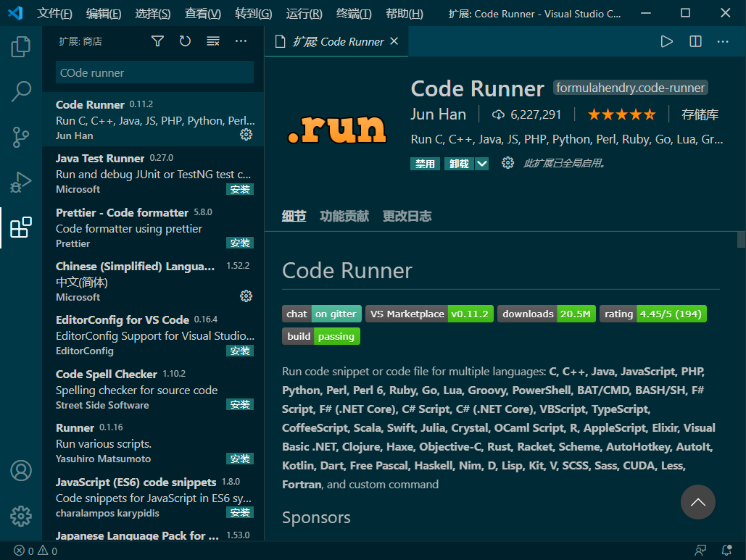Clear extensions search results
Viewport: 746px width, 560px height.
pos(212,41)
